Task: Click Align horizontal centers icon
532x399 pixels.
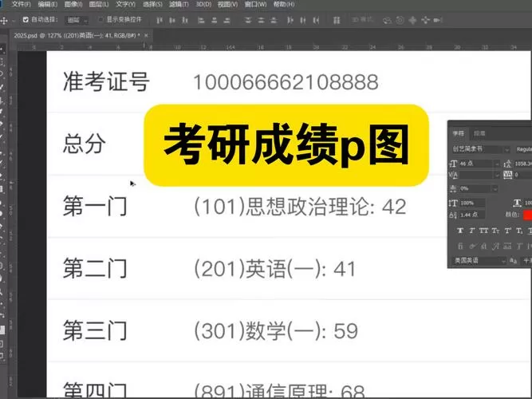Action: [214, 21]
